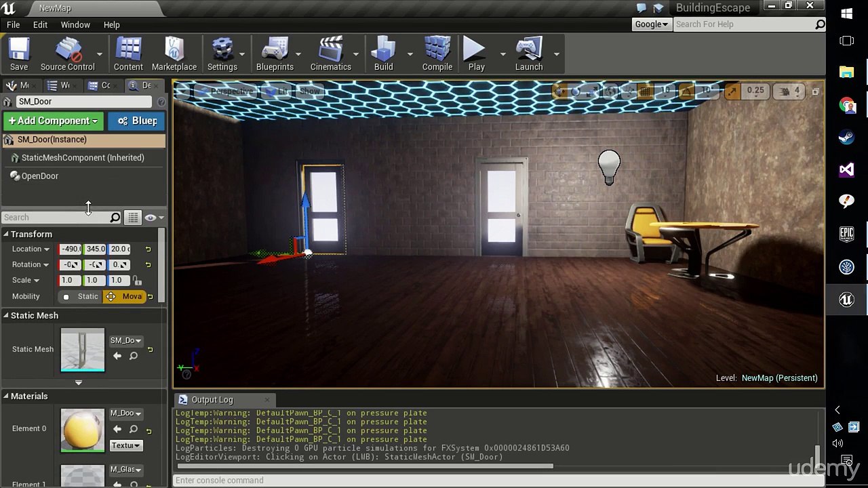Expand advanced Static Mesh options arrow

coord(79,383)
